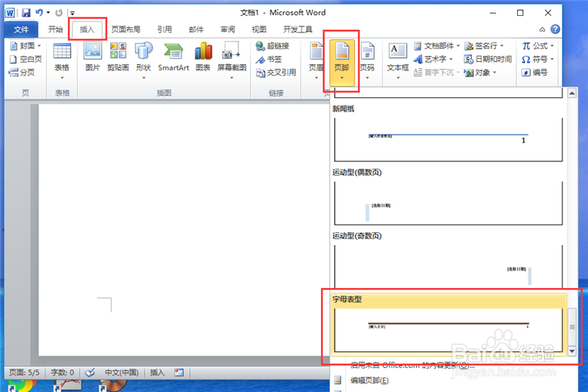
Task: Click the Redo icon in quick access toolbar
Action: coord(59,13)
